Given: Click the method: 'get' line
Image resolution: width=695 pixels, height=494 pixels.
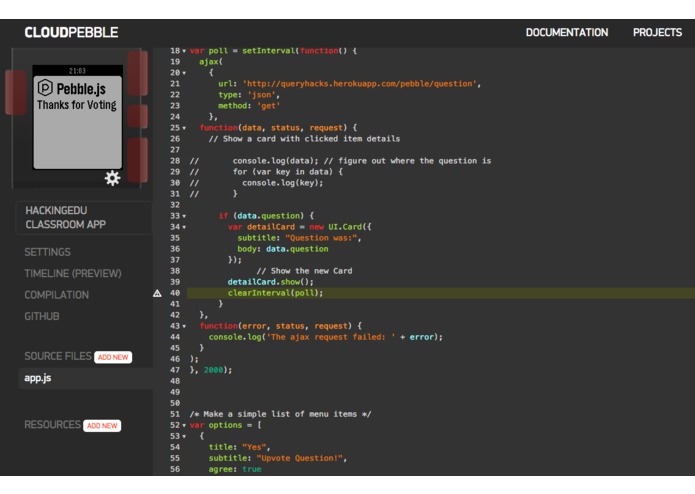Looking at the screenshot, I should click(249, 106).
